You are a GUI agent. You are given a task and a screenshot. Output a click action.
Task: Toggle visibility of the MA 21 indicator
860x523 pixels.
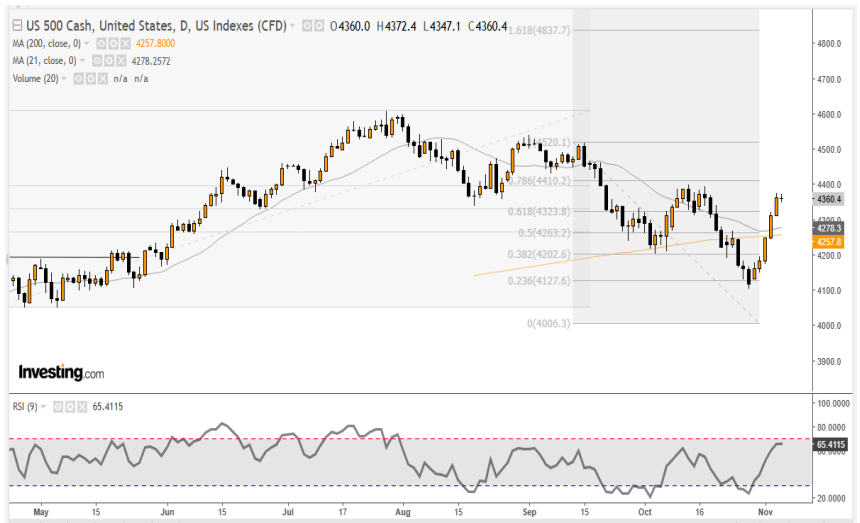coord(97,61)
